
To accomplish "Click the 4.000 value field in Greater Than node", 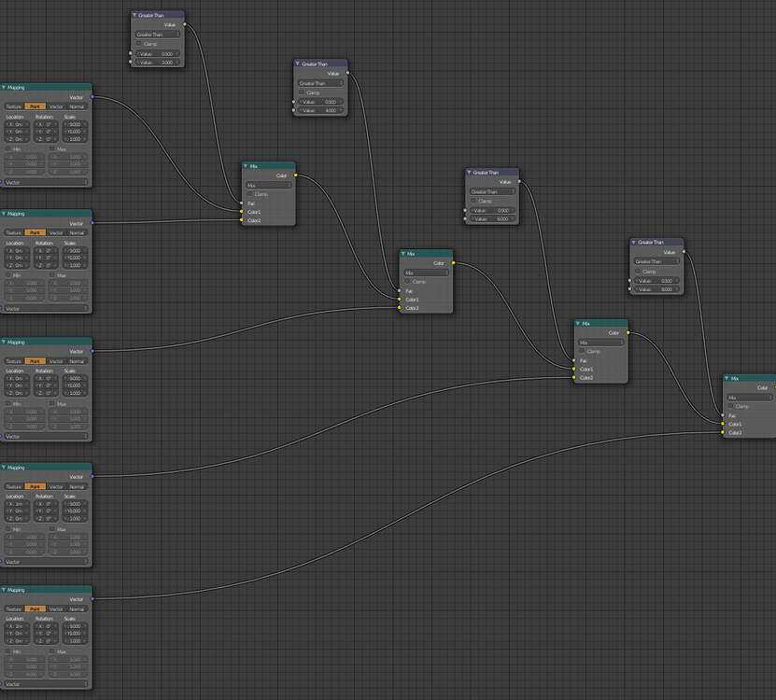I will [x=320, y=111].
